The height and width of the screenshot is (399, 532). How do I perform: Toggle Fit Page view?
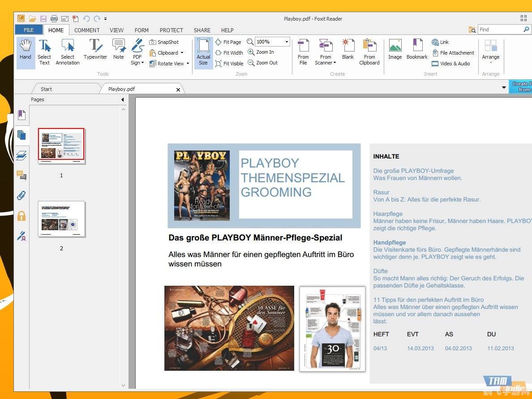(x=229, y=42)
